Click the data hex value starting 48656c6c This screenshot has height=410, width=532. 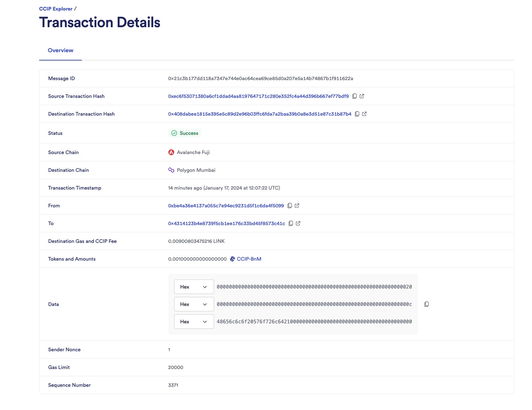click(x=314, y=322)
